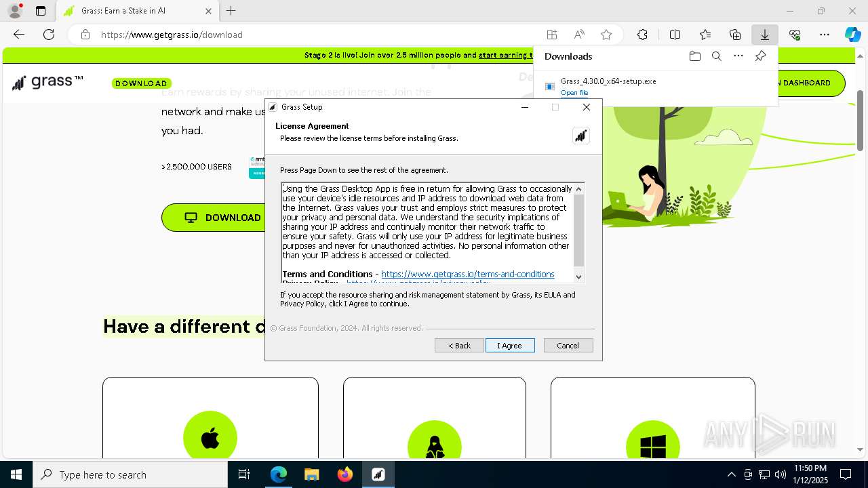868x488 pixels.
Task: Minimize the Grass Setup dialog
Action: 525,107
